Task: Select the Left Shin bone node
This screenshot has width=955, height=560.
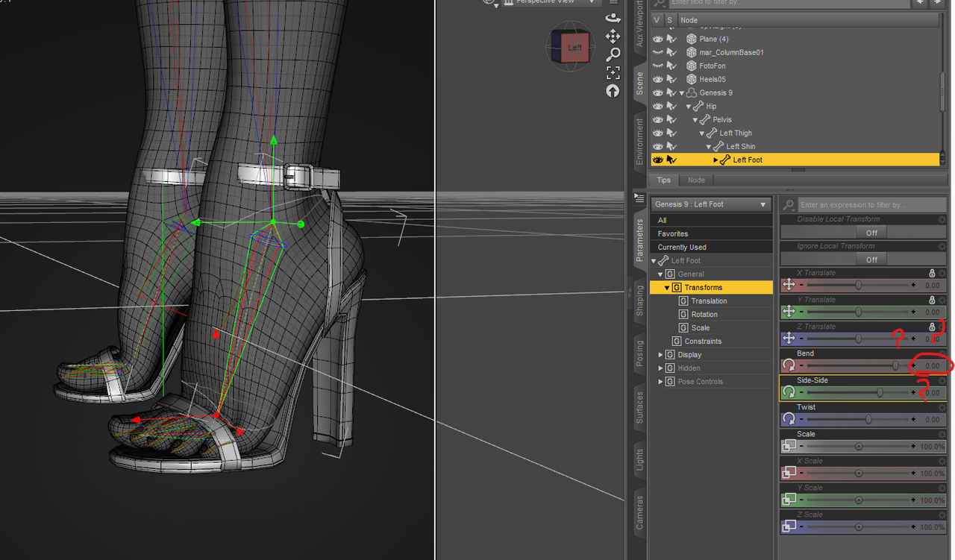Action: pyautogui.click(x=740, y=146)
